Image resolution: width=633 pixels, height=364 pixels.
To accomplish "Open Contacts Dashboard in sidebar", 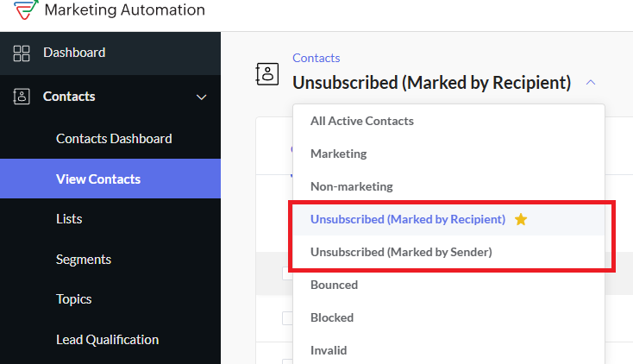I will click(114, 138).
